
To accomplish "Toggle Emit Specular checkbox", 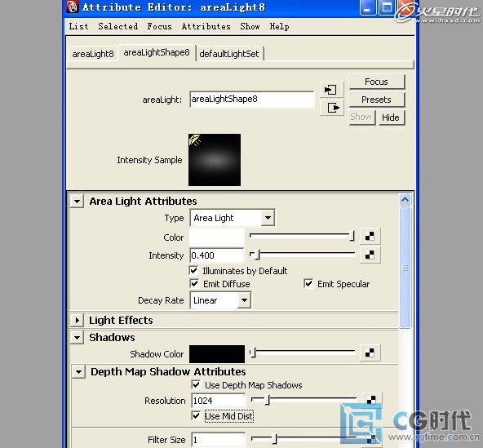I will 308,283.
